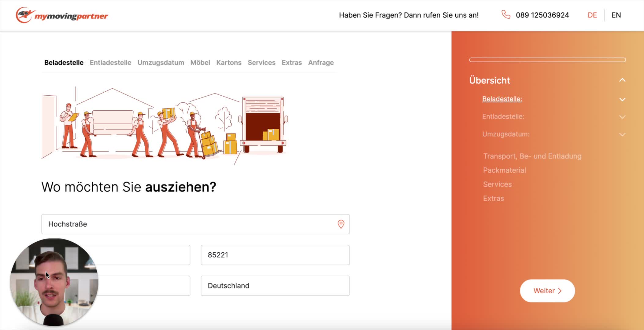Click the location pin icon in Hochstraße field
This screenshot has width=644, height=330.
click(x=341, y=224)
